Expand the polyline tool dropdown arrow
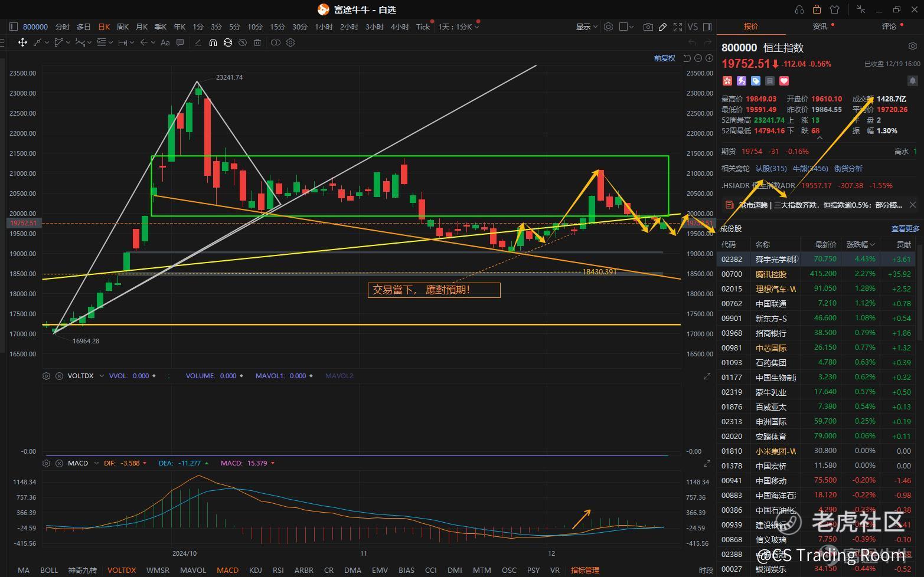 tap(68, 42)
